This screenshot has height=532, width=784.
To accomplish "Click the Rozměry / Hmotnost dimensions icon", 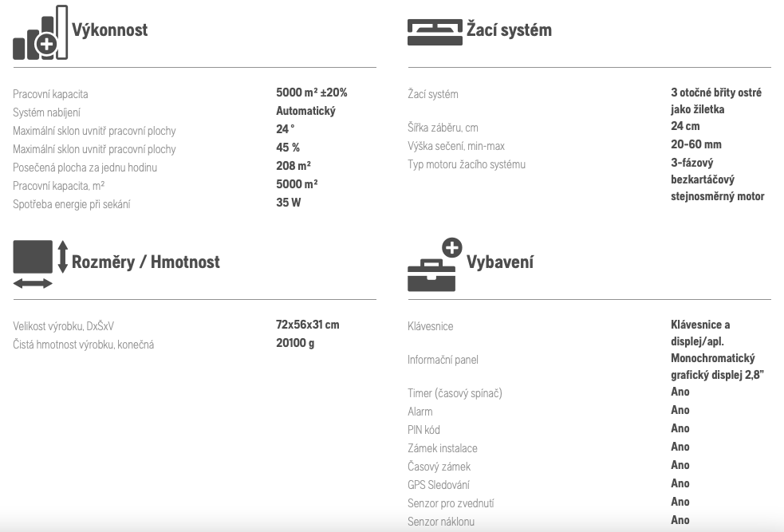I will coord(40,264).
